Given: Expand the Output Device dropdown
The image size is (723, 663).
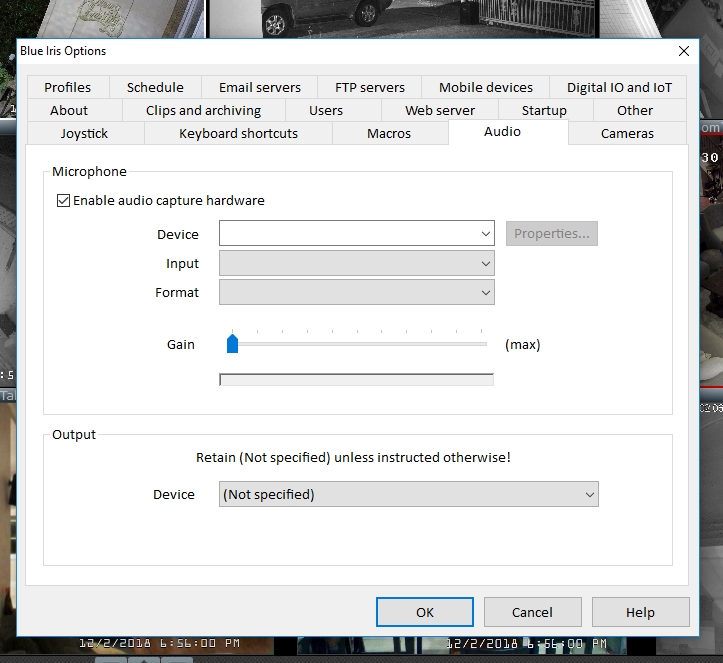Looking at the screenshot, I should tap(409, 494).
